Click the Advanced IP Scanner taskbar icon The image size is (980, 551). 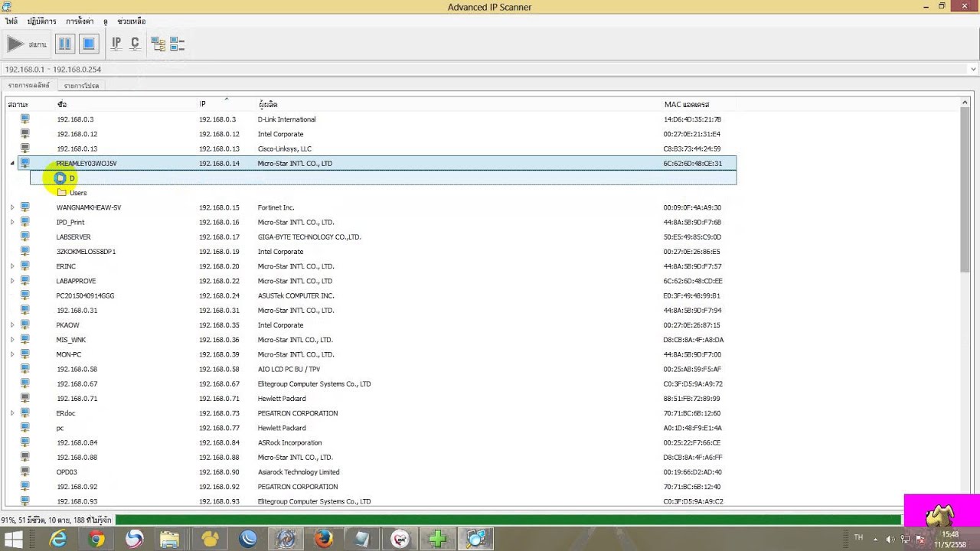476,540
